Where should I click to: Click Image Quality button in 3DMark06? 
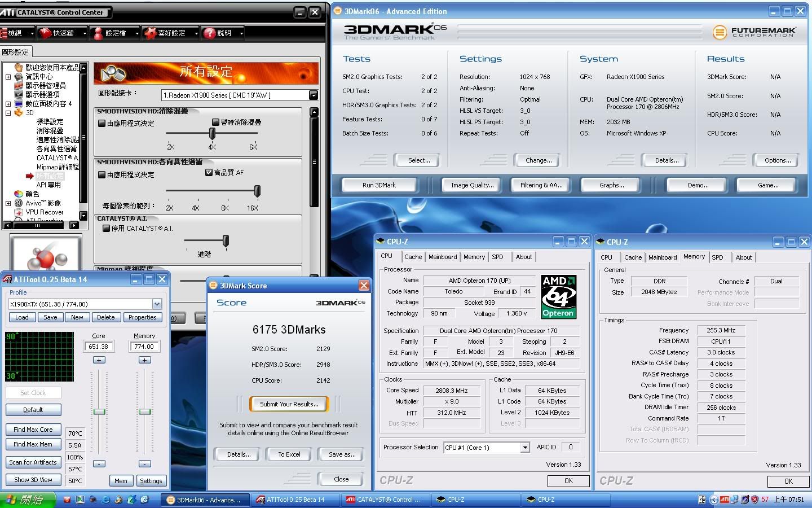pos(472,185)
